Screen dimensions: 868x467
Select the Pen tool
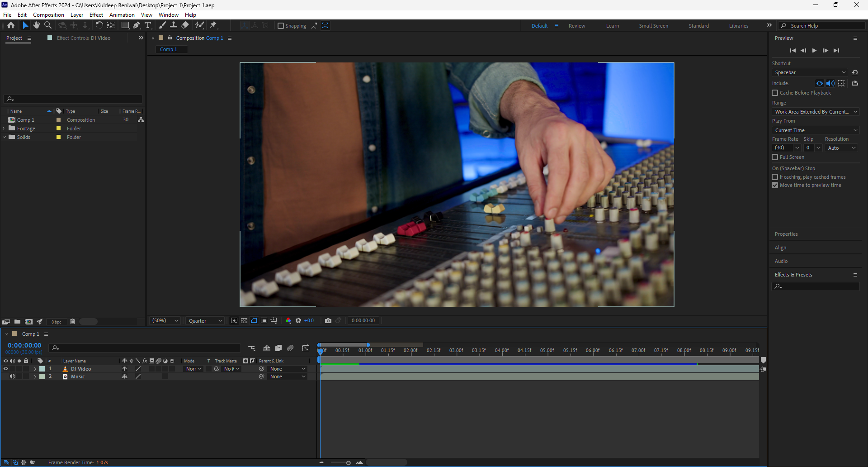point(137,25)
